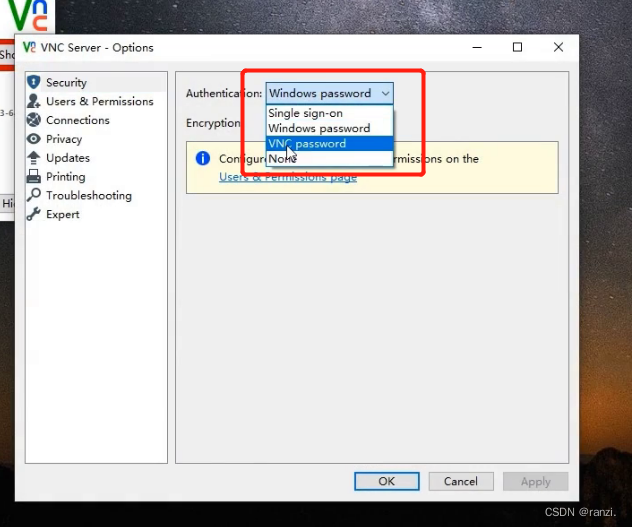
Task: Click the Security shield icon
Action: [x=33, y=82]
